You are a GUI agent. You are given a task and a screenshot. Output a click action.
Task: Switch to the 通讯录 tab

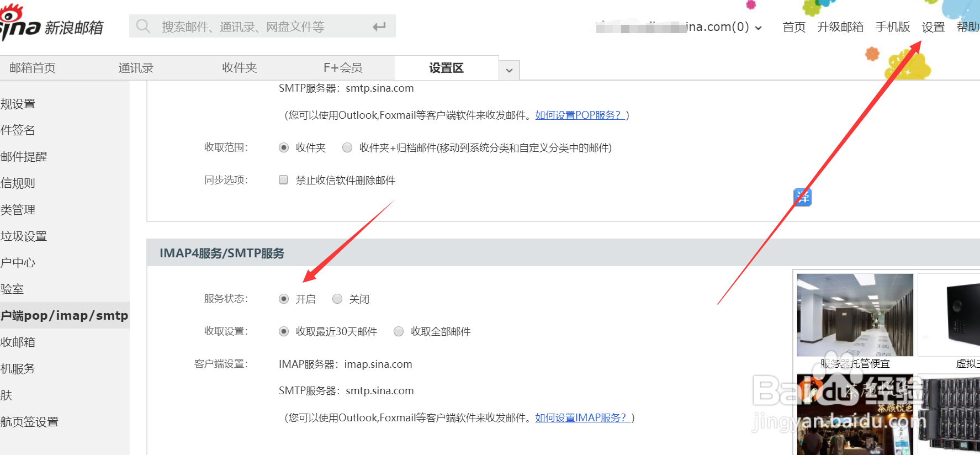136,68
